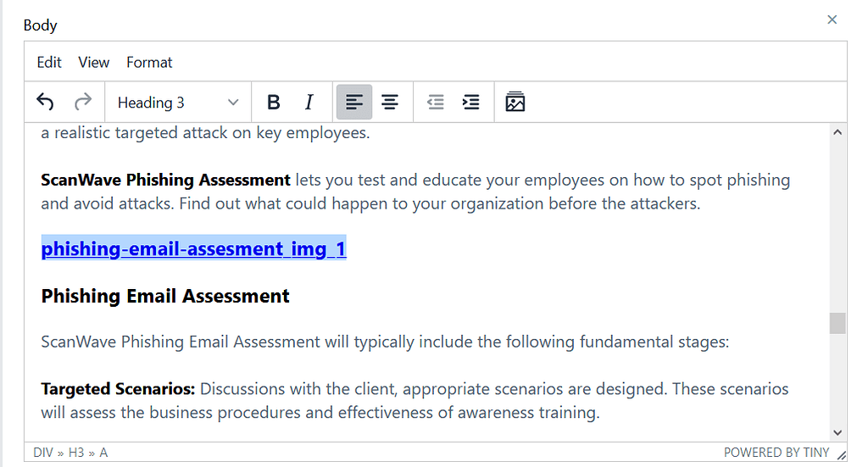Open the View menu
This screenshot has width=868, height=467.
coord(94,62)
